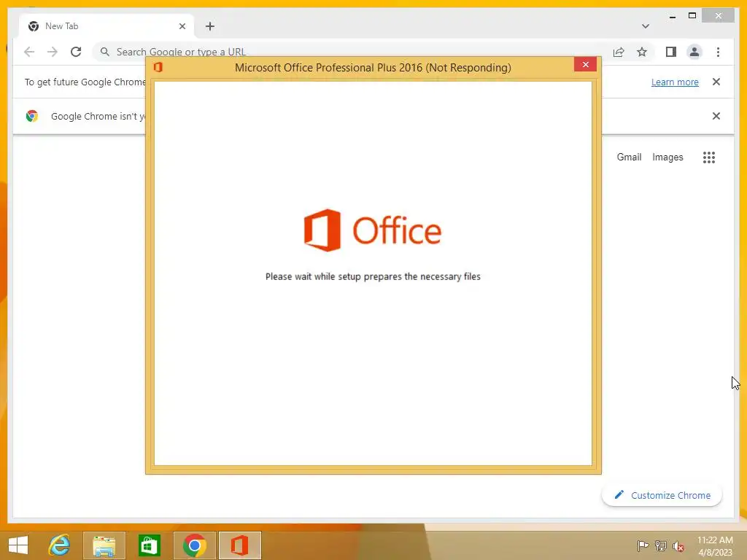Share this page icon in Chrome
The width and height of the screenshot is (747, 560).
(x=619, y=52)
